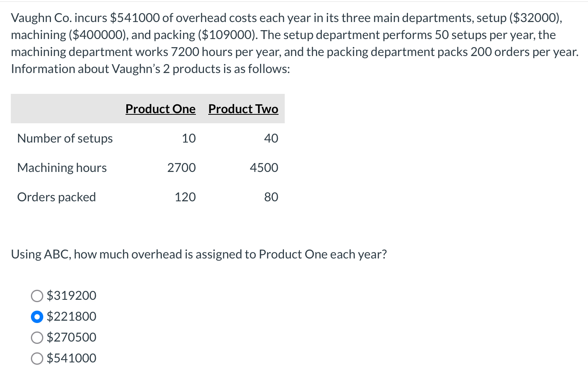The height and width of the screenshot is (374, 588).
Task: Select the $270500 answer option
Action: click(37, 337)
